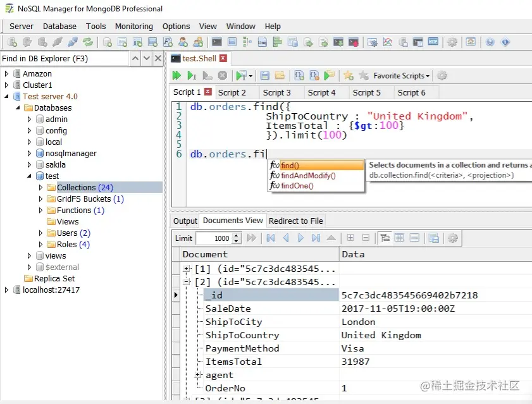Click the shell toolbar gear options icon
The height and width of the screenshot is (404, 532).
(x=442, y=75)
